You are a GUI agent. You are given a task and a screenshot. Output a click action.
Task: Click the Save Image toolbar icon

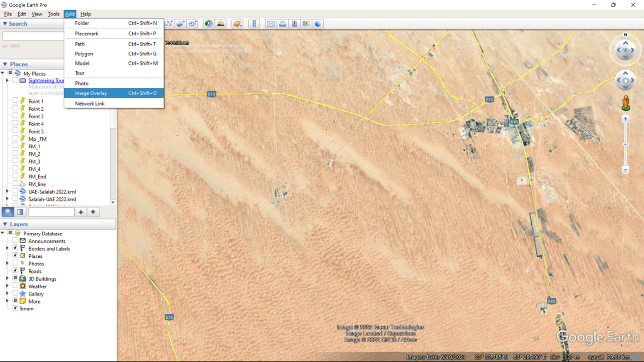[294, 24]
